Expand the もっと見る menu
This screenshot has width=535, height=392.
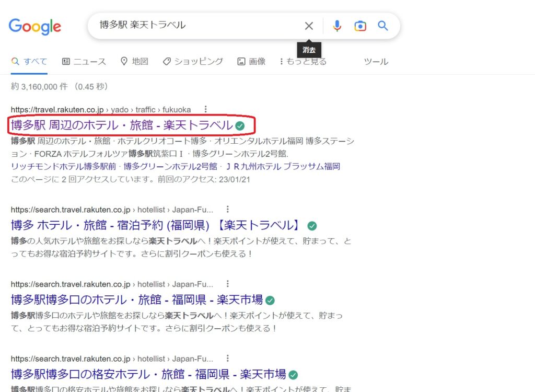point(303,62)
